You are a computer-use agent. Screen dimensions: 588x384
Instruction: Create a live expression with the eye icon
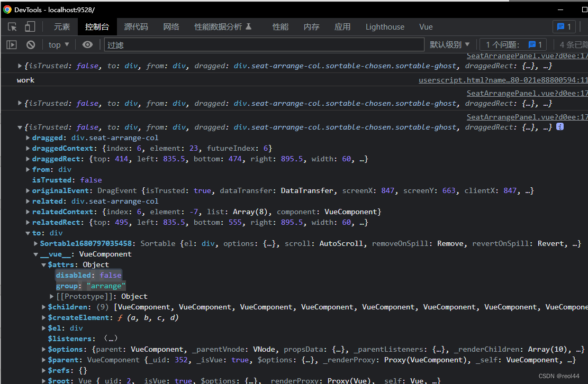(x=87, y=45)
